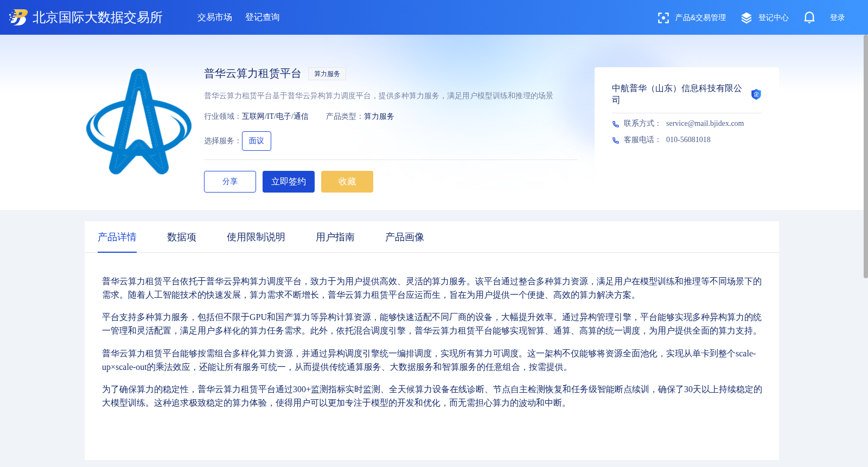This screenshot has height=467, width=868.
Task: Click the Beijing International Big Data Exchange logo icon
Action: pos(18,17)
